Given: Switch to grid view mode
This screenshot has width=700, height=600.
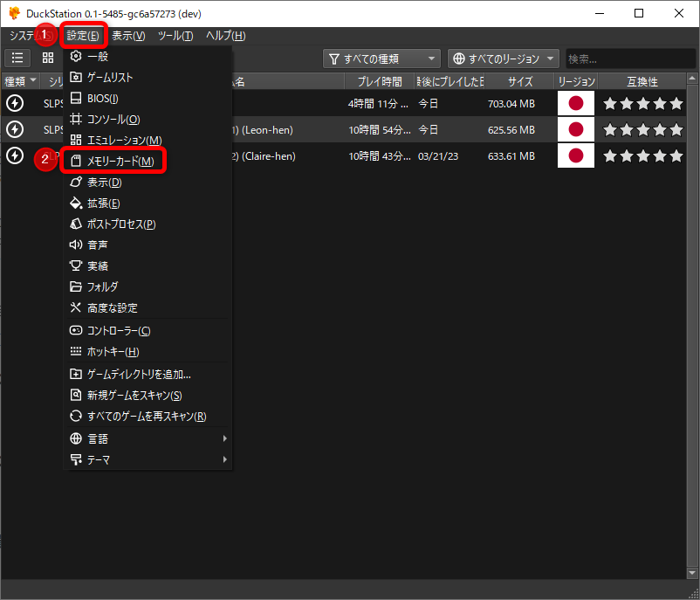Looking at the screenshot, I should point(48,58).
